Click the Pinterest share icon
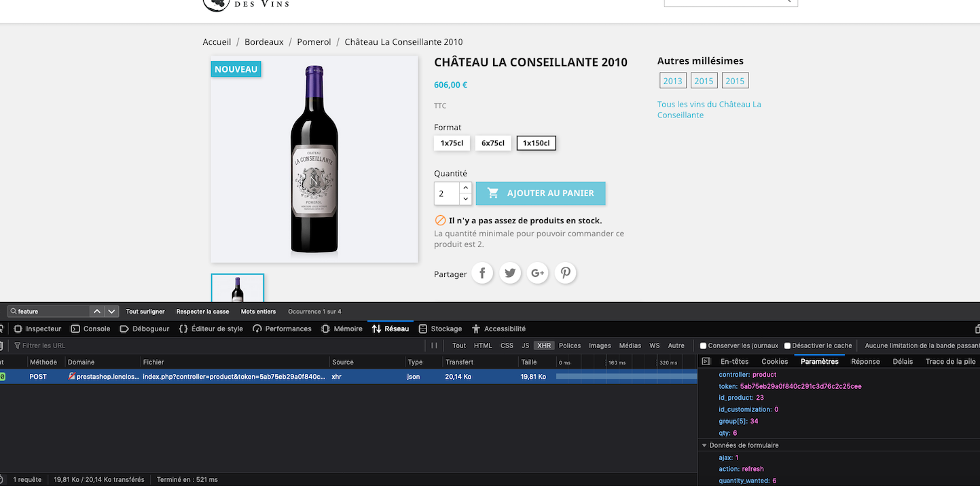Screen dimensions: 980x486 565,273
